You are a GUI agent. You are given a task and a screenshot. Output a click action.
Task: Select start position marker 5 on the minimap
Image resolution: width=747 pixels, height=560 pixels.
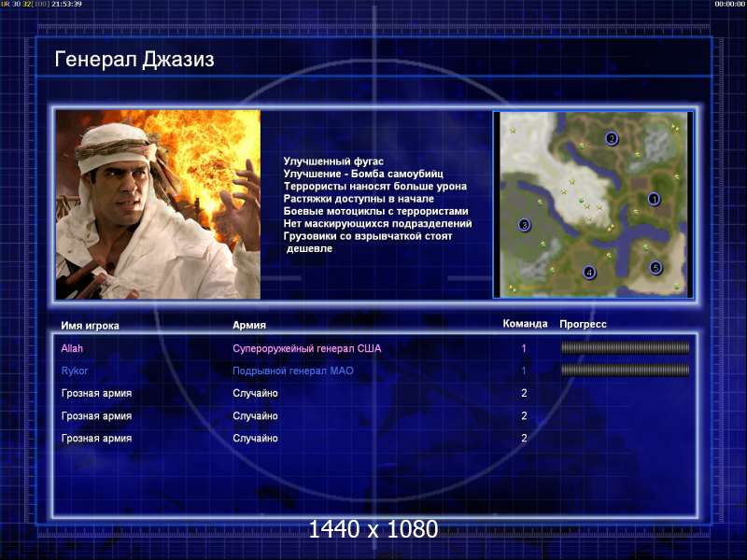656,268
